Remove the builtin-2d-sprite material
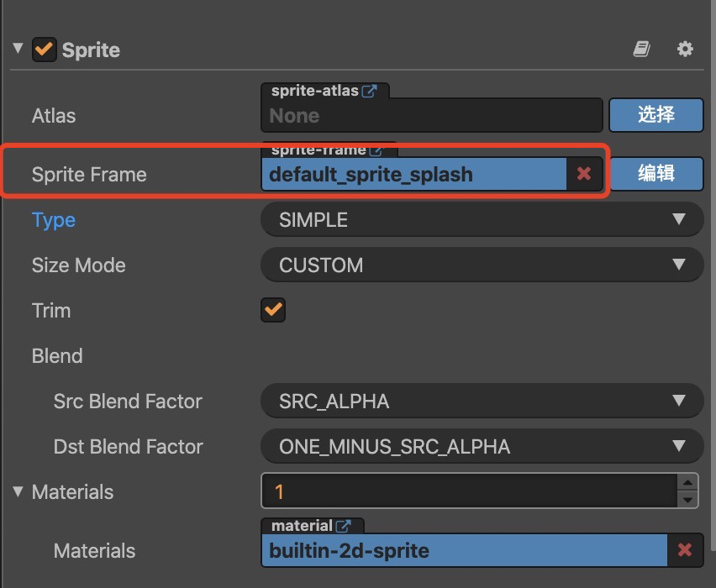Screen dimensions: 716x588 click(x=685, y=550)
